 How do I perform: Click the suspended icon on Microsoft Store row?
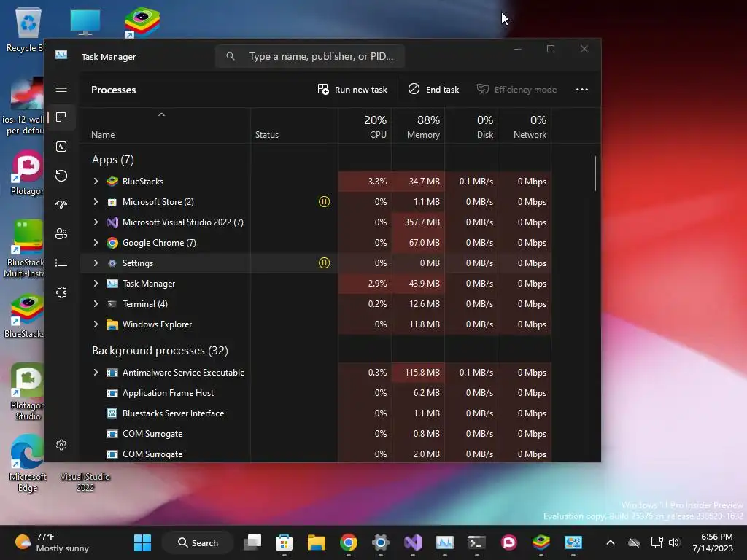click(x=324, y=202)
